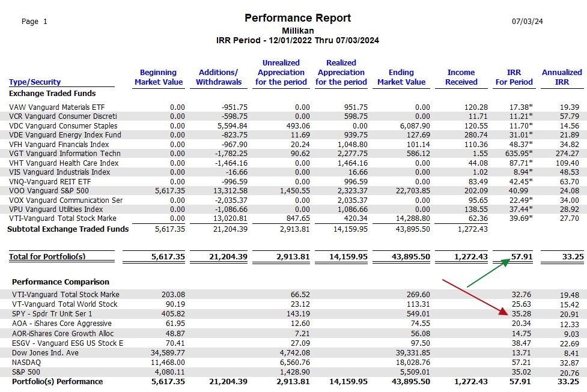Click the Total for Portfolio(s) label

pyautogui.click(x=47, y=256)
